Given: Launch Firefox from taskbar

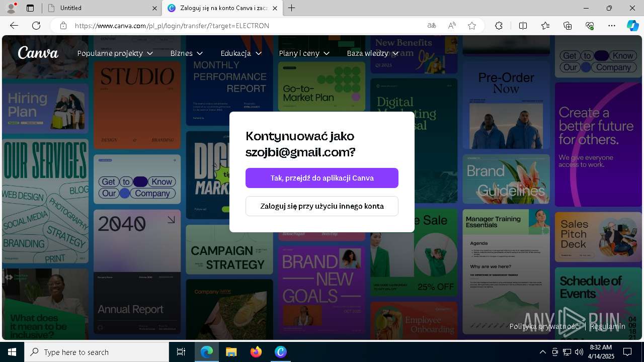Looking at the screenshot, I should 256,352.
